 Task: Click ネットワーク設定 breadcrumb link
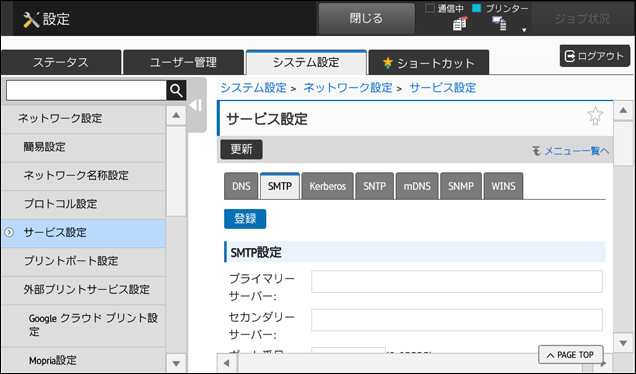(348, 88)
